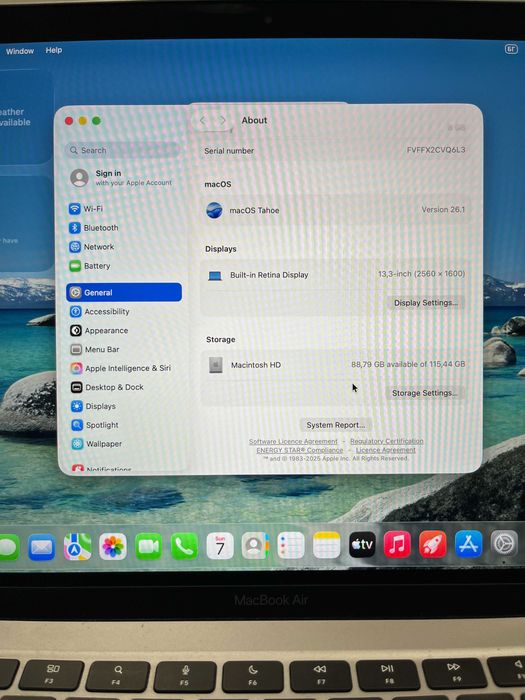Click the serial number FVFFX2CVQ6L3

click(x=436, y=150)
